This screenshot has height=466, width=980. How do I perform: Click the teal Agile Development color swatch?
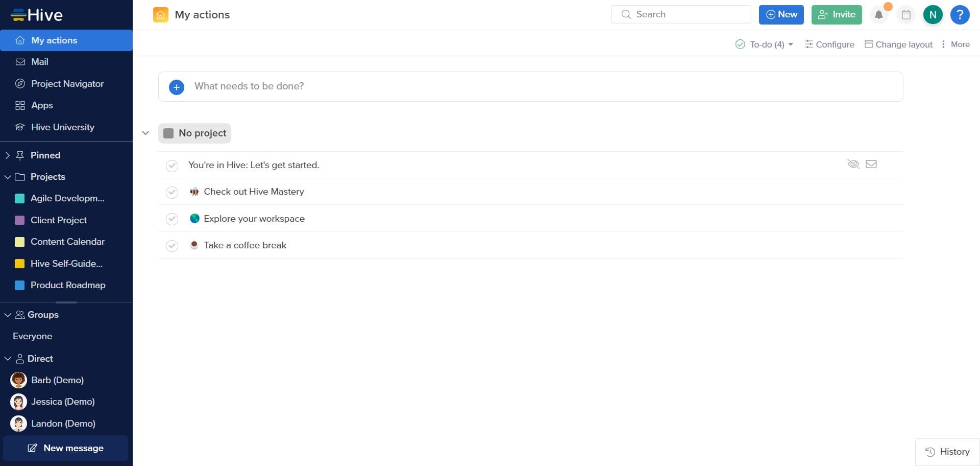(20, 198)
